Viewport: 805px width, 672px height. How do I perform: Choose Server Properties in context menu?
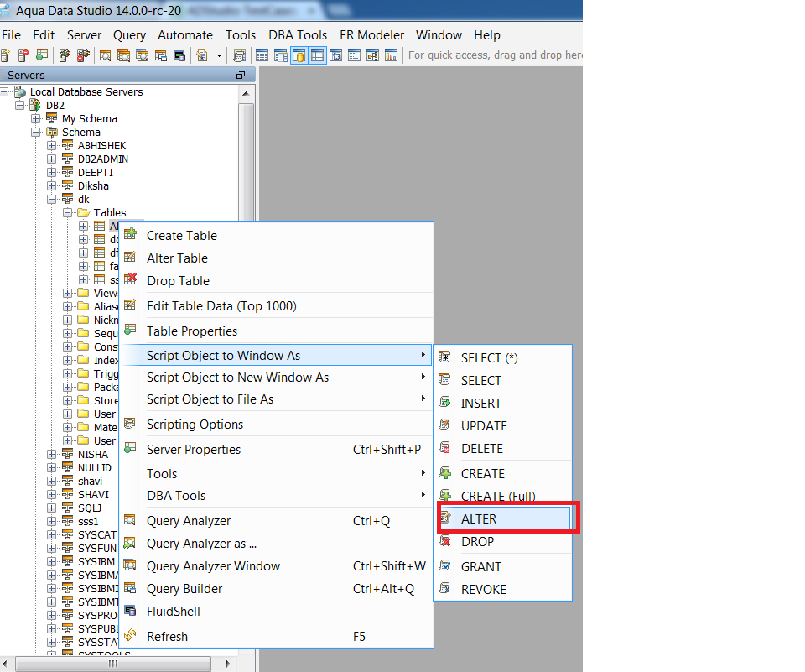pos(278,449)
